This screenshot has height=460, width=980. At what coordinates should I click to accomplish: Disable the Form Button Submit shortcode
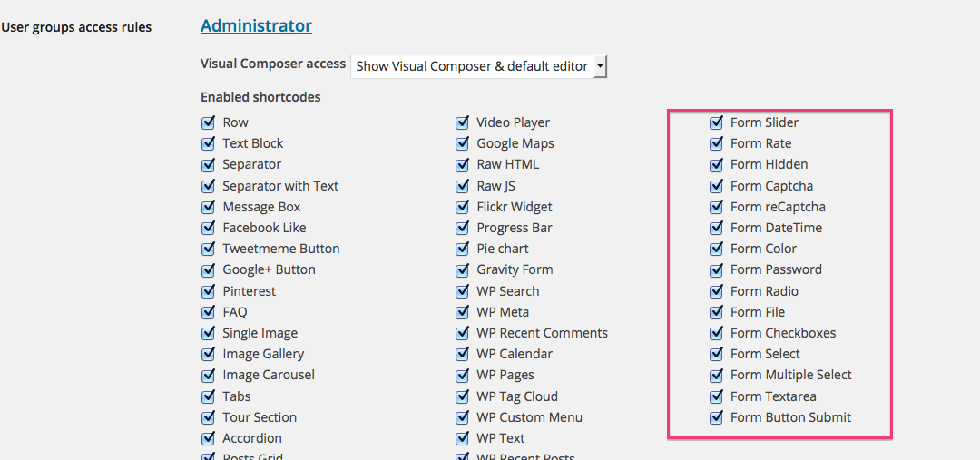tap(716, 417)
